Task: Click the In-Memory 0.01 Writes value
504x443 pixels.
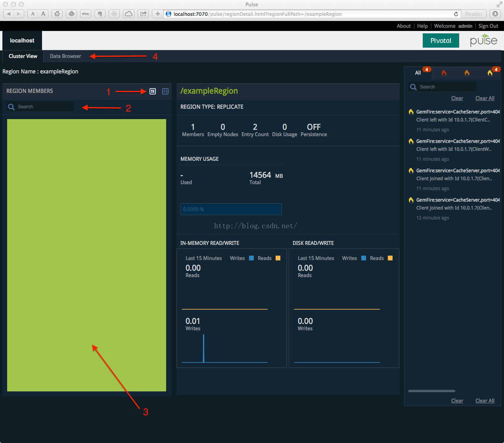Action: pos(193,321)
